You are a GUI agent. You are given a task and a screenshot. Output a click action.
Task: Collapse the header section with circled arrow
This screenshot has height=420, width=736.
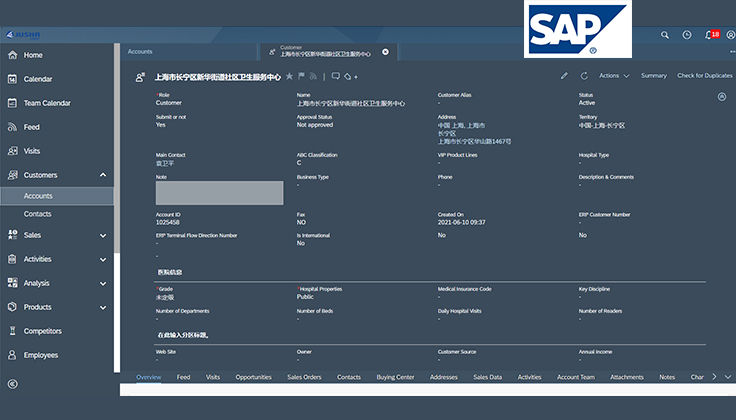pos(722,97)
